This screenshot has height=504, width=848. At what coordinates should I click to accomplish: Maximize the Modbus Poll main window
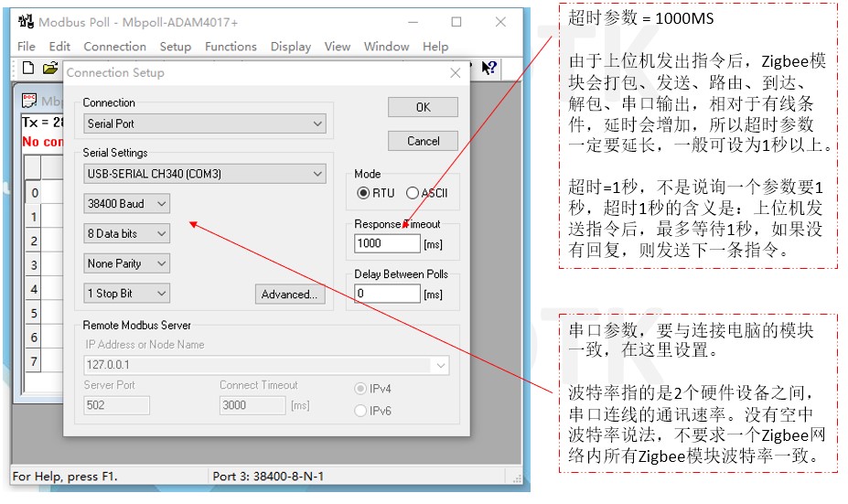tap(456, 22)
